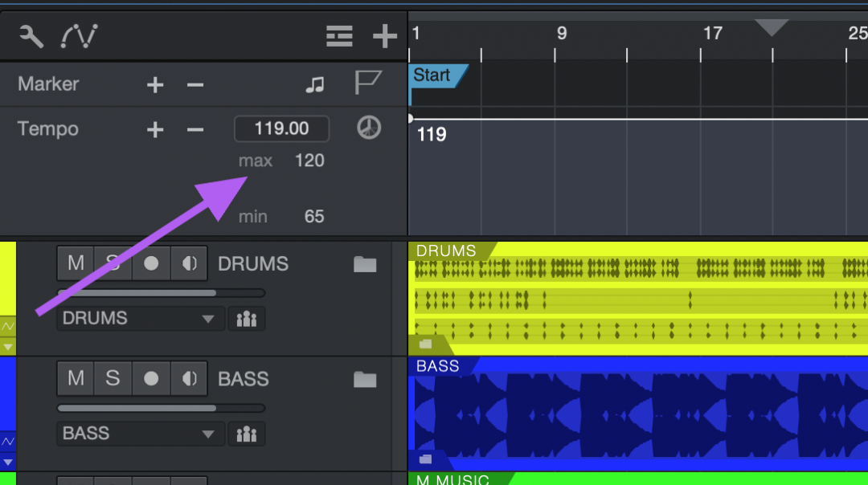Image resolution: width=868 pixels, height=485 pixels.
Task: Click the group icon beside BASS dropdown
Action: point(247,434)
